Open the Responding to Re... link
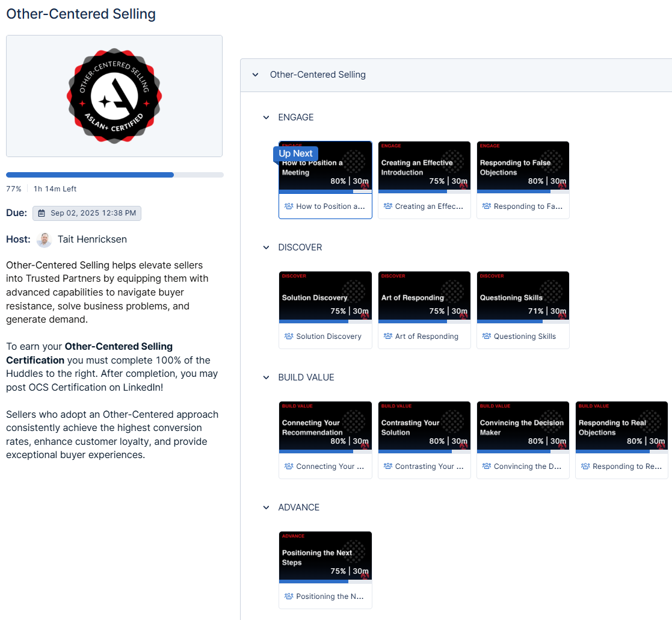The image size is (672, 620). (x=627, y=466)
